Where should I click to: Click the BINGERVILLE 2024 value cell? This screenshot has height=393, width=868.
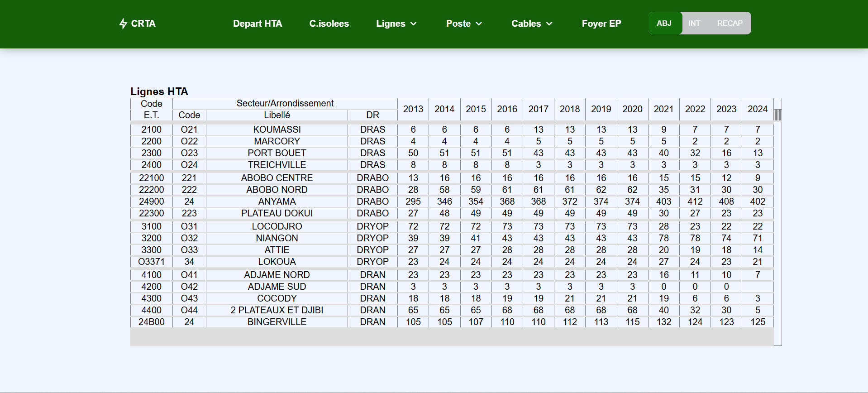757,322
